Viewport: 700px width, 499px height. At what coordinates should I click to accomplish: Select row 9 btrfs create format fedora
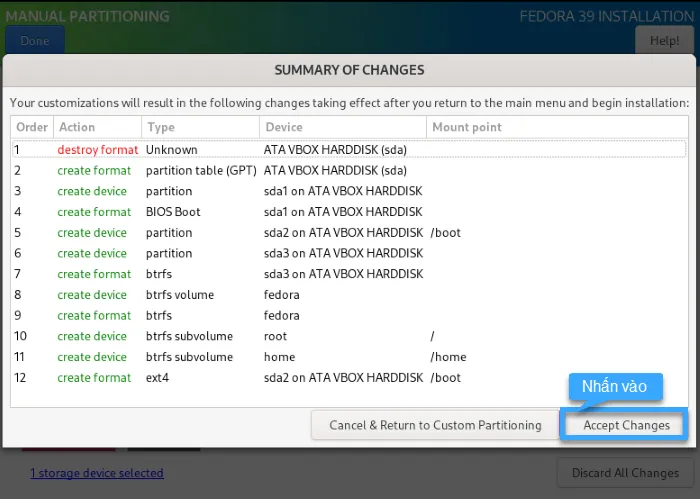point(349,316)
